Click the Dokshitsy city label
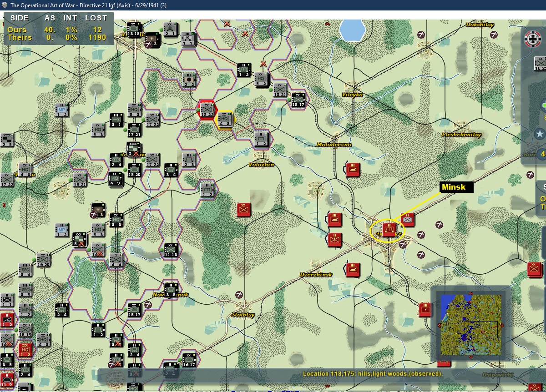 click(x=480, y=25)
